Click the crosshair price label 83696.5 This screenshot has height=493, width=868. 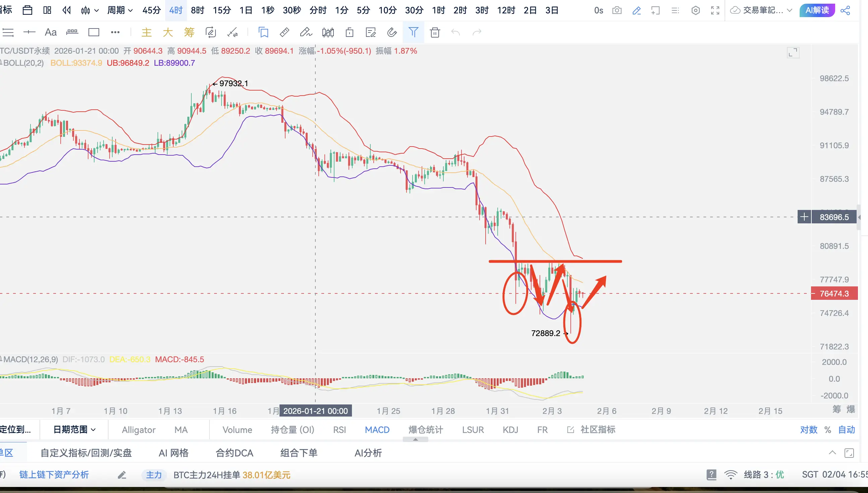[x=834, y=217]
